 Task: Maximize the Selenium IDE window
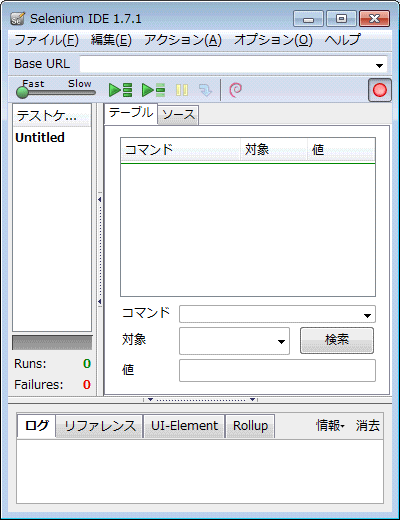click(341, 19)
